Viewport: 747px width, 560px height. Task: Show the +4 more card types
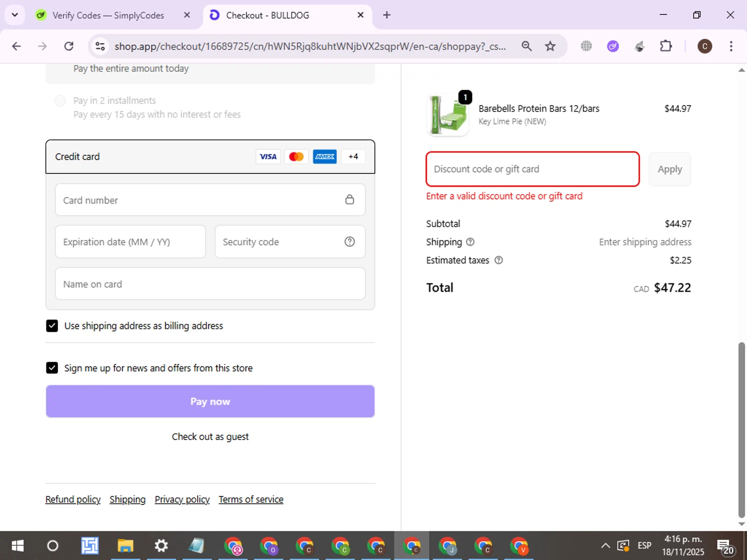pos(353,157)
